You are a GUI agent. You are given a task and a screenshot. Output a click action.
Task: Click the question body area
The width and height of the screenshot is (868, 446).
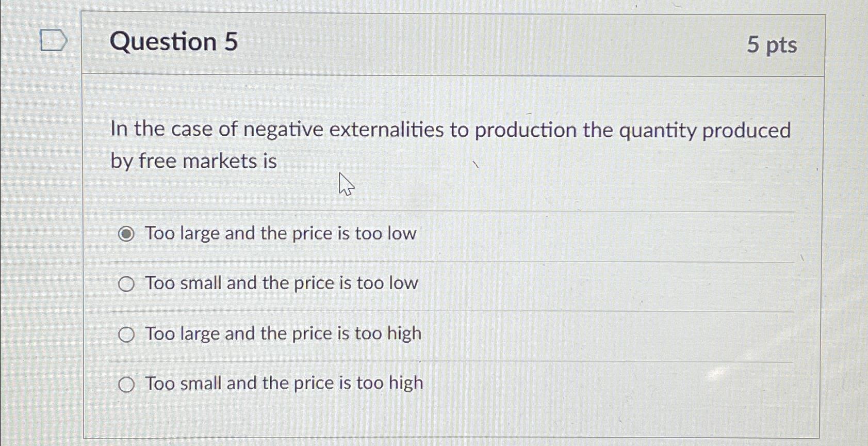(x=451, y=145)
